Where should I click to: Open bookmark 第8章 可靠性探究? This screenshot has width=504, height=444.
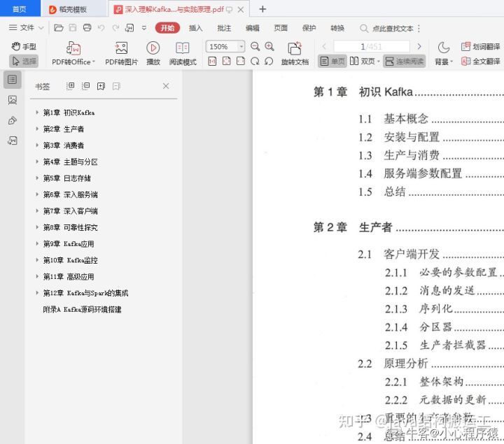pos(71,227)
